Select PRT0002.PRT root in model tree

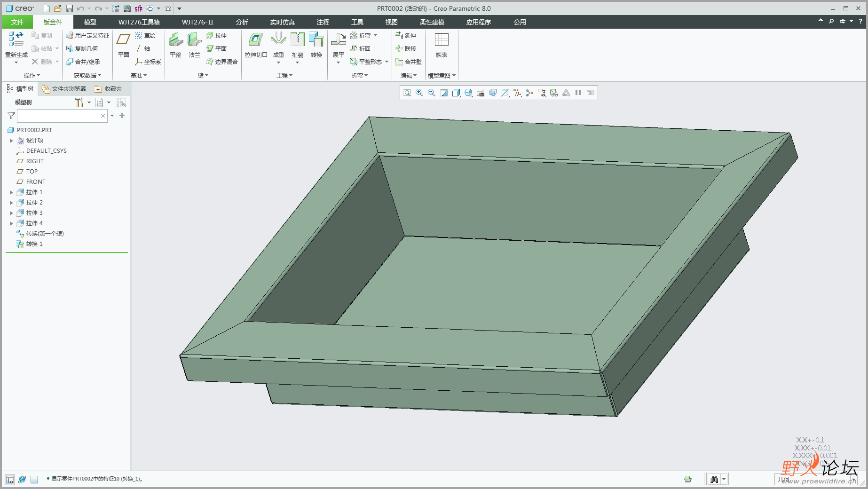point(30,130)
